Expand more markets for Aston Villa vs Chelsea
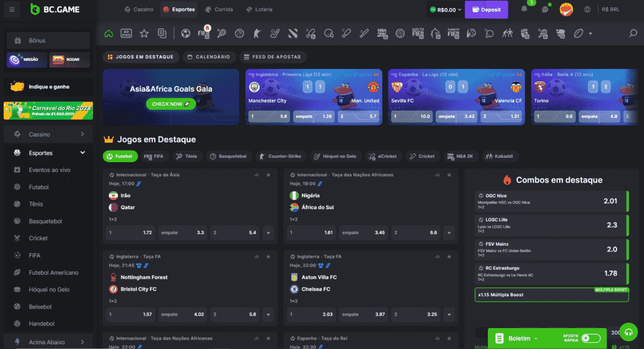The width and height of the screenshot is (644, 349). pyautogui.click(x=449, y=315)
